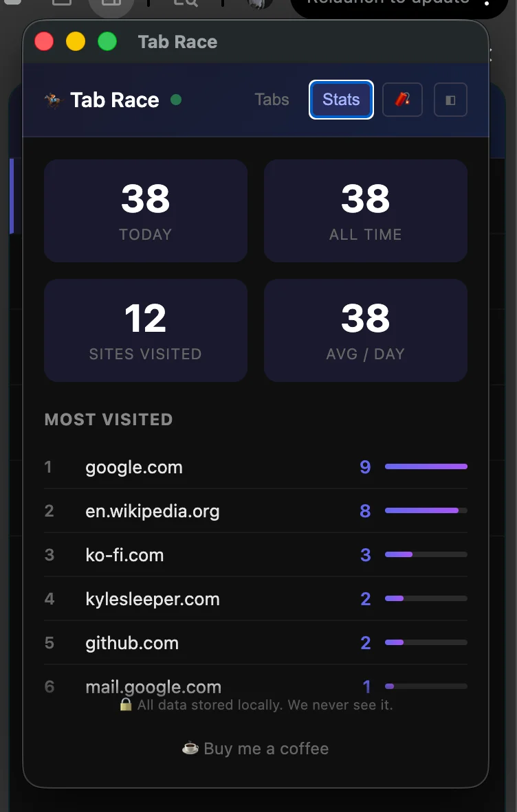Click the lock icon in the privacy notice

[126, 705]
